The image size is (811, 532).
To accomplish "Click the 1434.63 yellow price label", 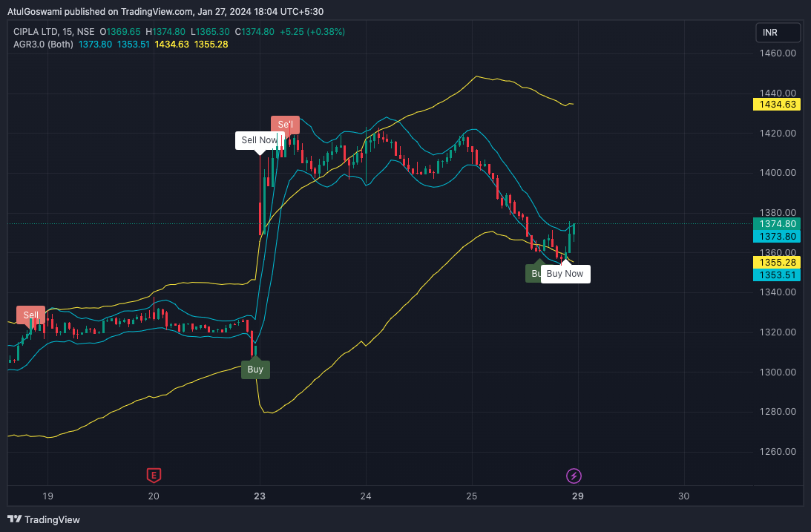I will [777, 105].
